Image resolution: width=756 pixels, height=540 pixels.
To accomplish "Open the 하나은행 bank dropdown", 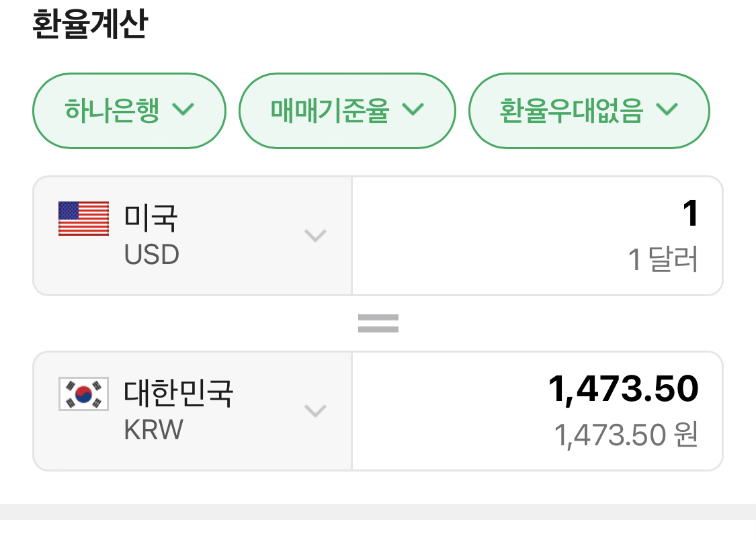I will click(129, 110).
